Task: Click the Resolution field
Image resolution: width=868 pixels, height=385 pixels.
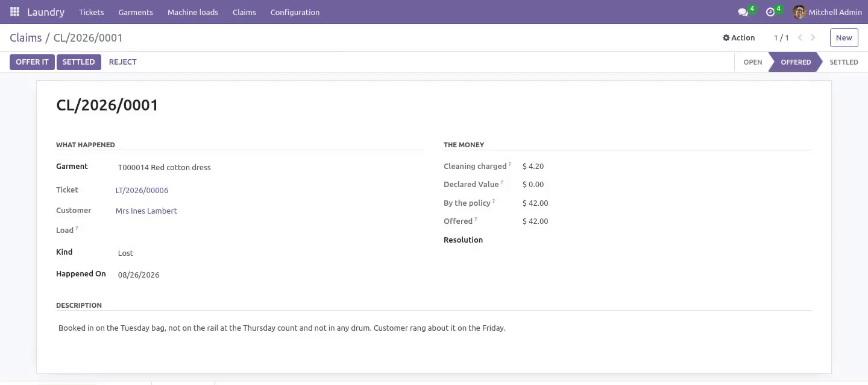Action: 666,240
